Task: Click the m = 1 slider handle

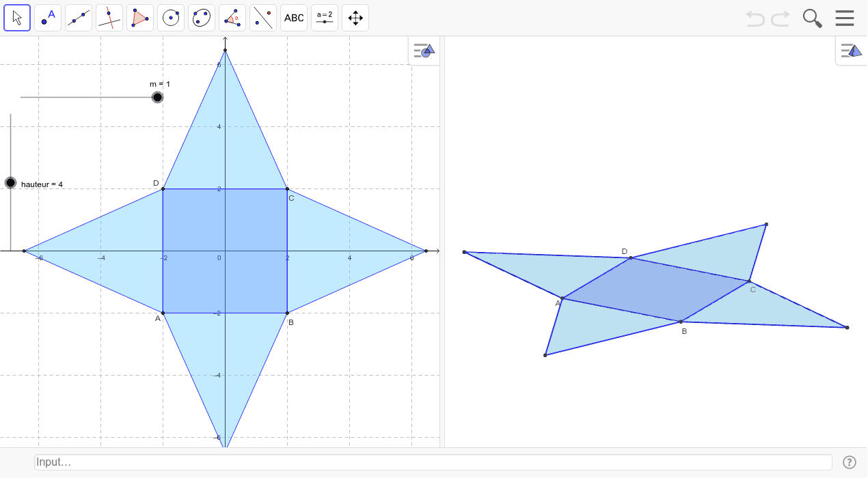Action: point(158,98)
